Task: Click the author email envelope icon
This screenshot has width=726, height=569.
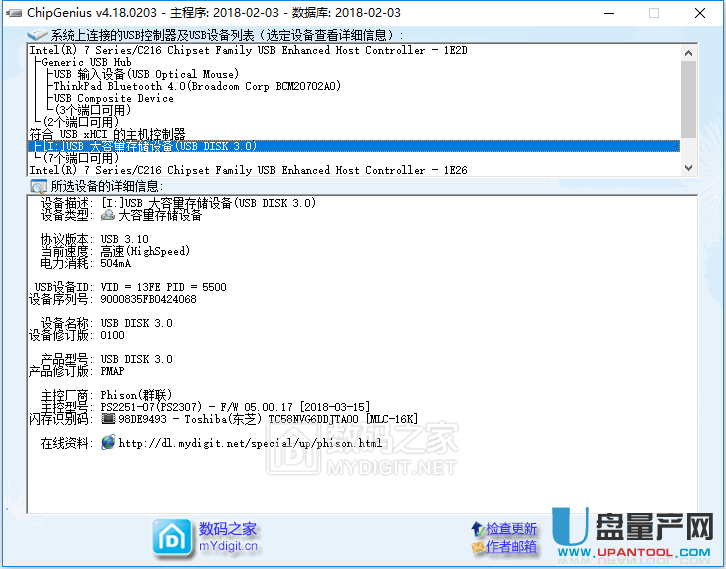Action: tap(477, 546)
